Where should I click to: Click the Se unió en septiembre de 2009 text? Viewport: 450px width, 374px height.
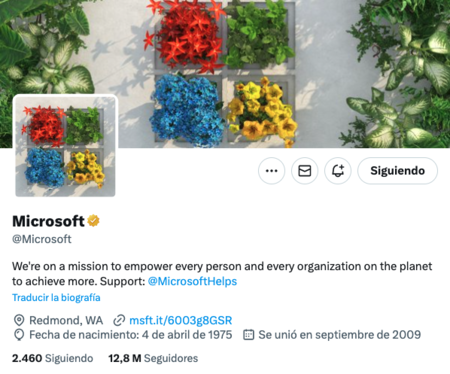coord(340,335)
